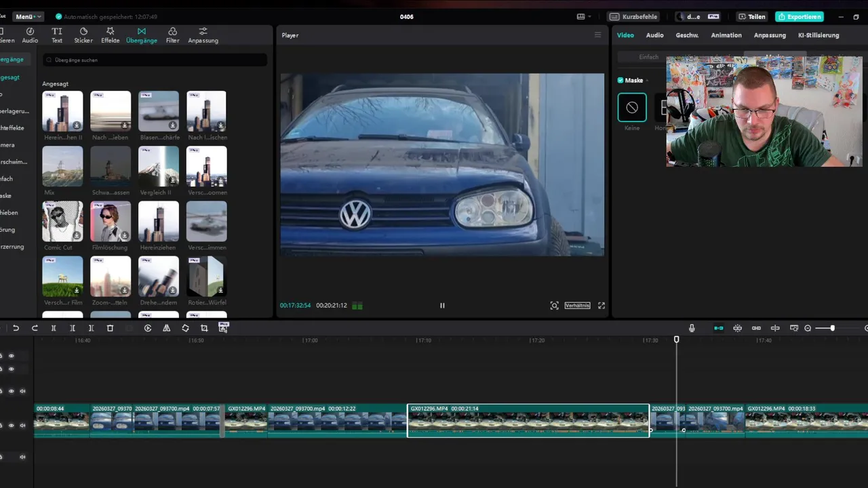This screenshot has width=868, height=488.
Task: Open the Kurzbefehle shortcuts button
Action: point(633,16)
